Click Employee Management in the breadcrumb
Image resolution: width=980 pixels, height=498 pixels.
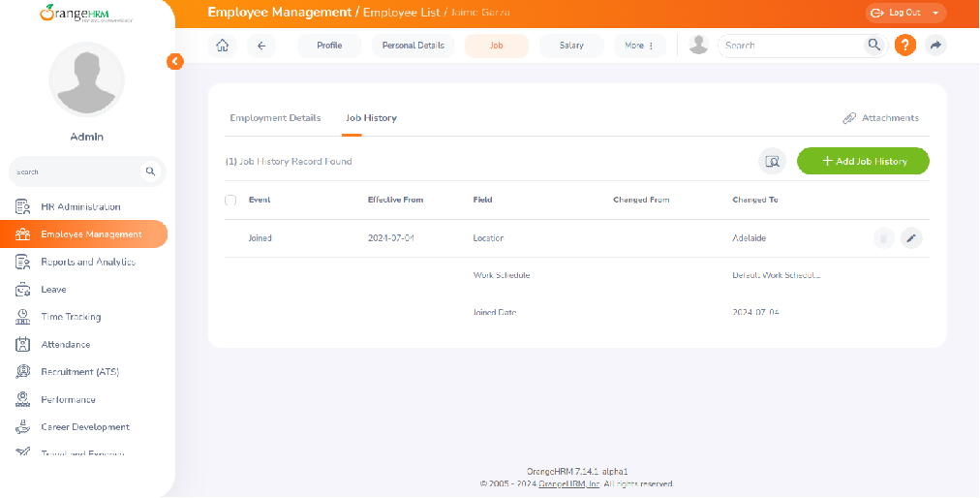[x=280, y=13]
